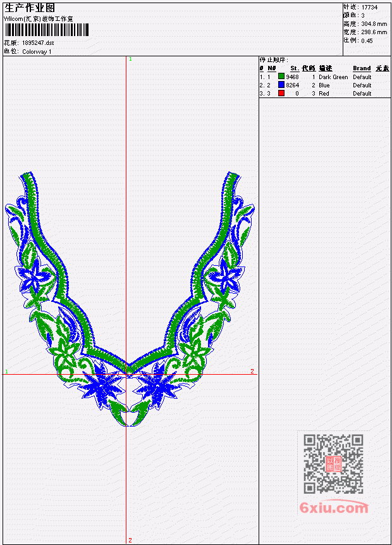Click the title text 生产作业图
The image size is (392, 545).
pyautogui.click(x=30, y=8)
